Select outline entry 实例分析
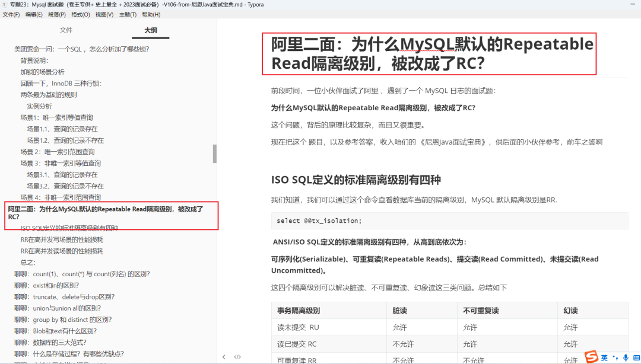641x364 pixels. pyautogui.click(x=39, y=106)
